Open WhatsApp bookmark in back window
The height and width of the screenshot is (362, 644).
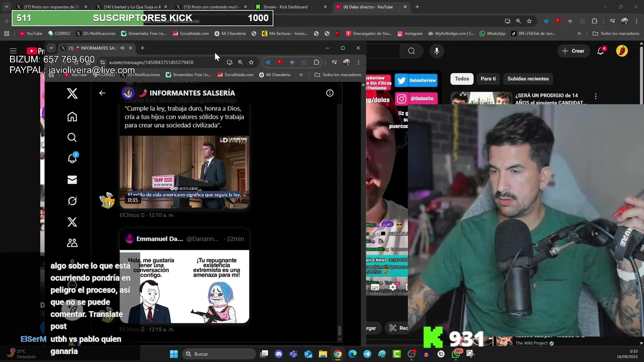(x=492, y=34)
